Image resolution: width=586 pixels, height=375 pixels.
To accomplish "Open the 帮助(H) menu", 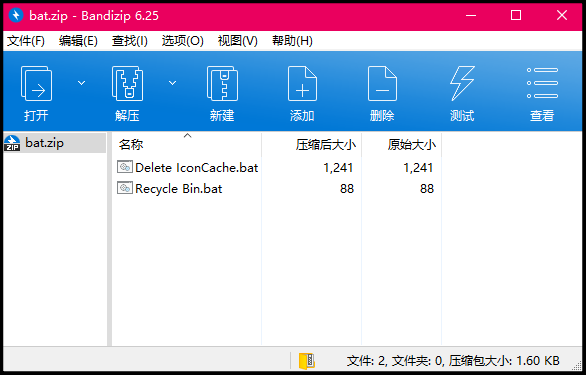I will (x=292, y=41).
